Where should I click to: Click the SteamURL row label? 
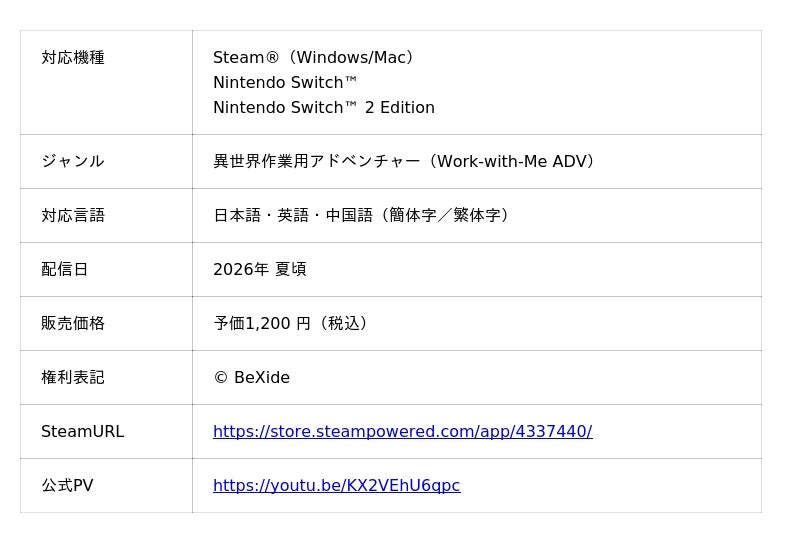(82, 432)
